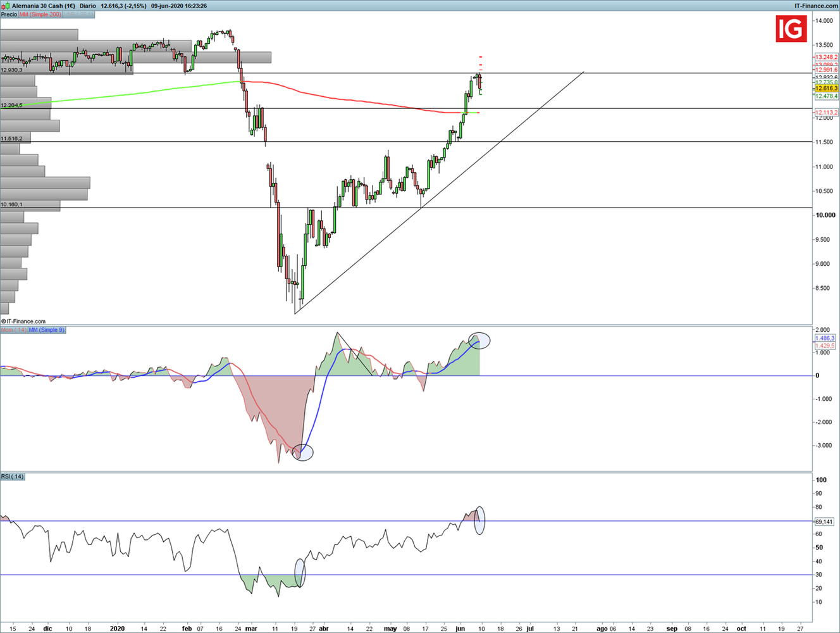Viewport: 840px width, 633px height.
Task: Click the red 1.429,5 momentum average label
Action: [x=825, y=346]
